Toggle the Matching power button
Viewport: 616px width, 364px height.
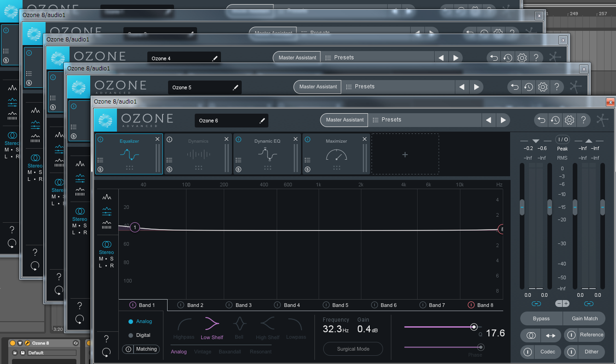[128, 349]
